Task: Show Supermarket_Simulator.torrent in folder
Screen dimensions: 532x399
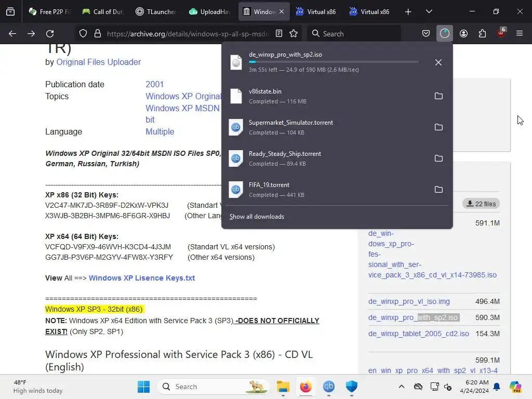Action: click(438, 127)
